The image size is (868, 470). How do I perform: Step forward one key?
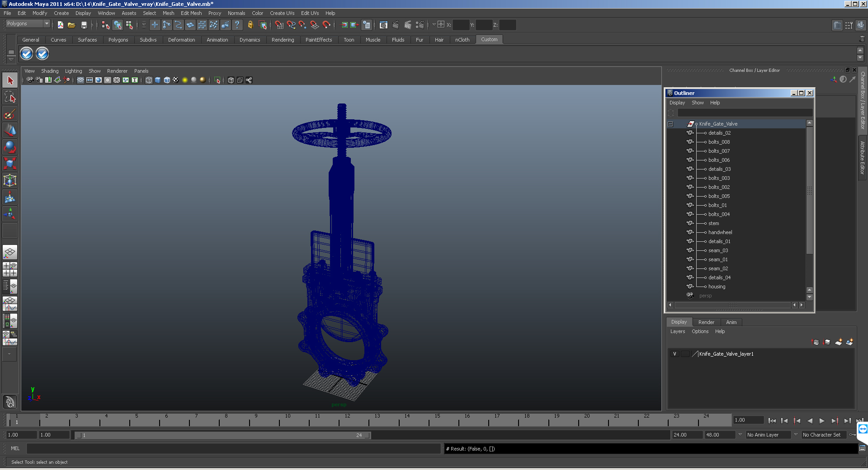(x=835, y=421)
